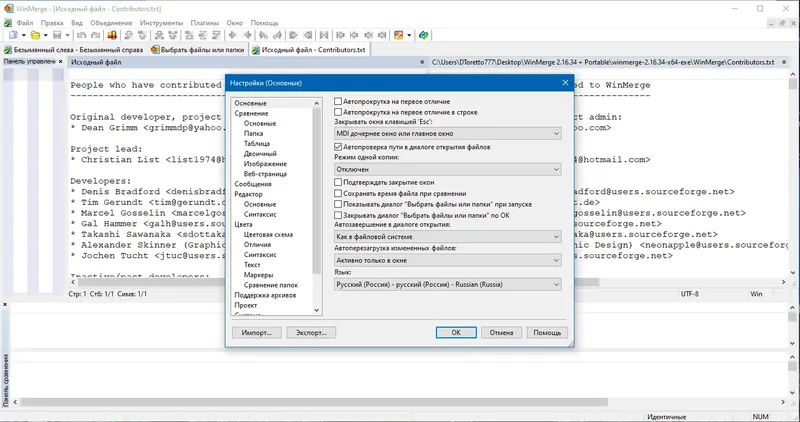
Task: Click the All Left toolbar icon
Action: tap(308, 35)
